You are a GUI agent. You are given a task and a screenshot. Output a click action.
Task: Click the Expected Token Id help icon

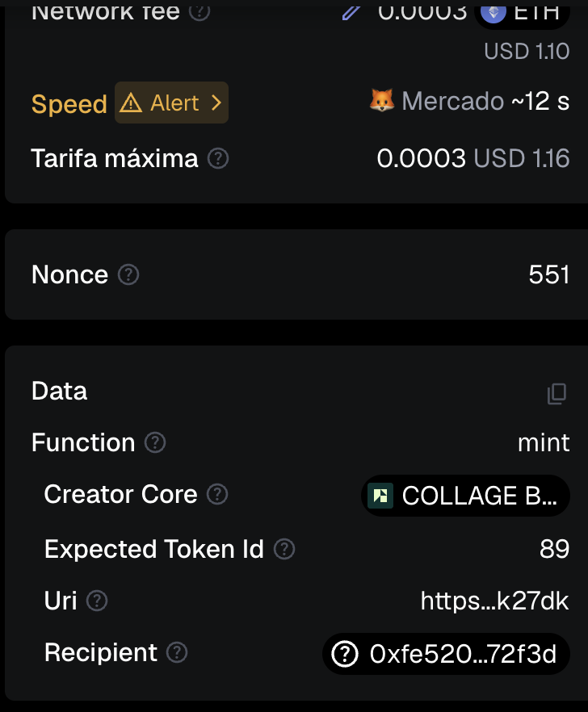pyautogui.click(x=284, y=549)
